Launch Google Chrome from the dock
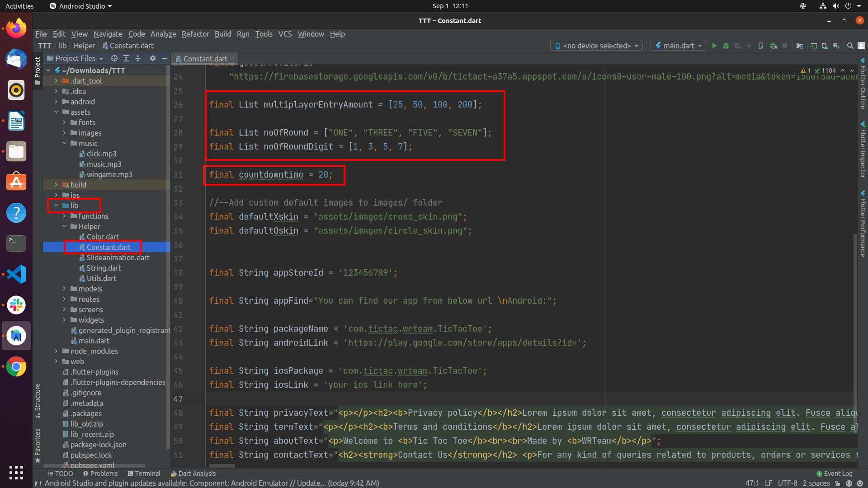 coord(16,367)
